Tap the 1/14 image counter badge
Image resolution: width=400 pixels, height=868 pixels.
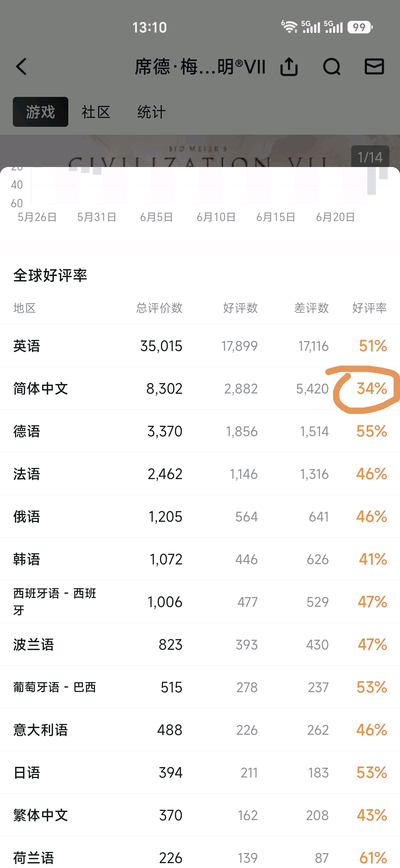[x=370, y=157]
